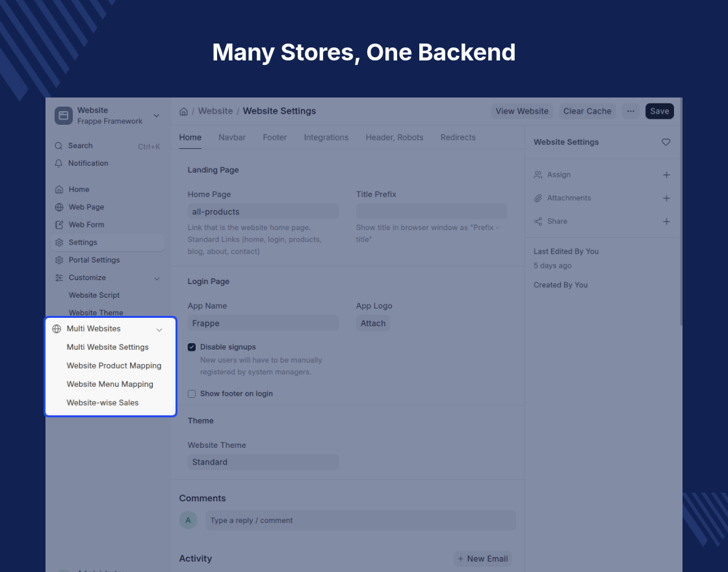Click the Website Theme field Standard
This screenshot has height=572, width=728.
click(x=263, y=462)
